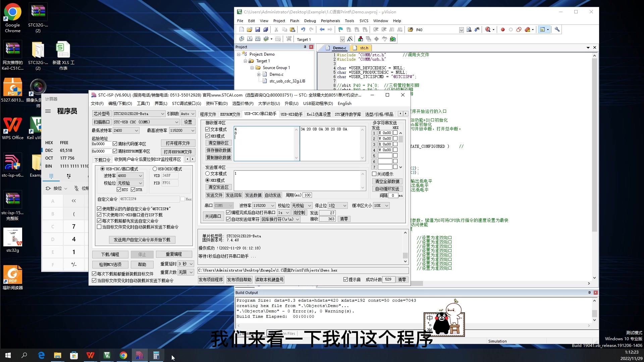Click Indent selection icon in µVision toolbar
Image resolution: width=644 pixels, height=362 pixels.
(x=376, y=30)
